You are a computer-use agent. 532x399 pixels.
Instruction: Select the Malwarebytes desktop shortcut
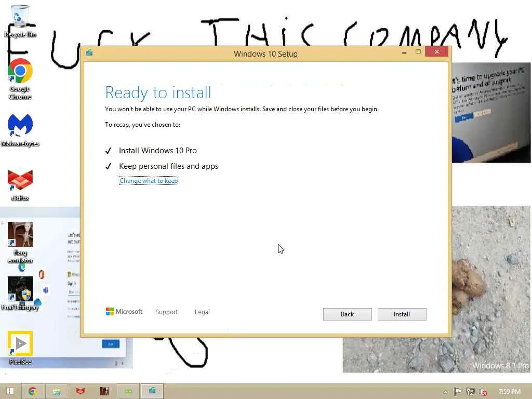20,130
